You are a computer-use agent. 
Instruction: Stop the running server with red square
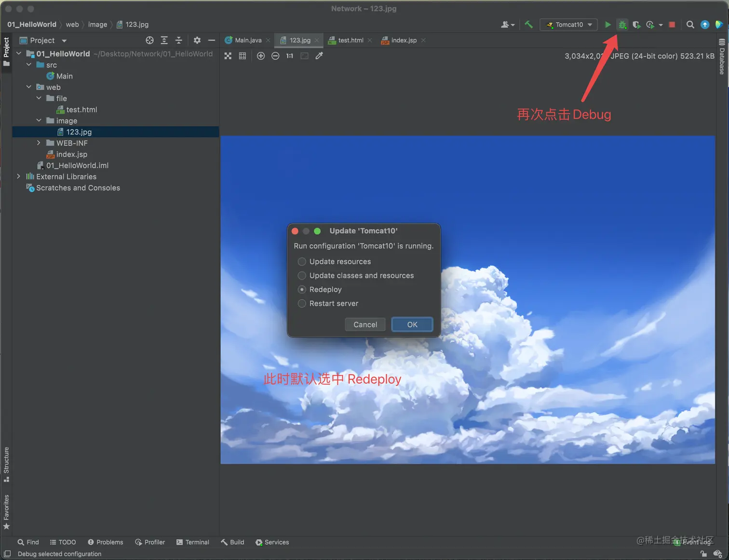click(672, 25)
